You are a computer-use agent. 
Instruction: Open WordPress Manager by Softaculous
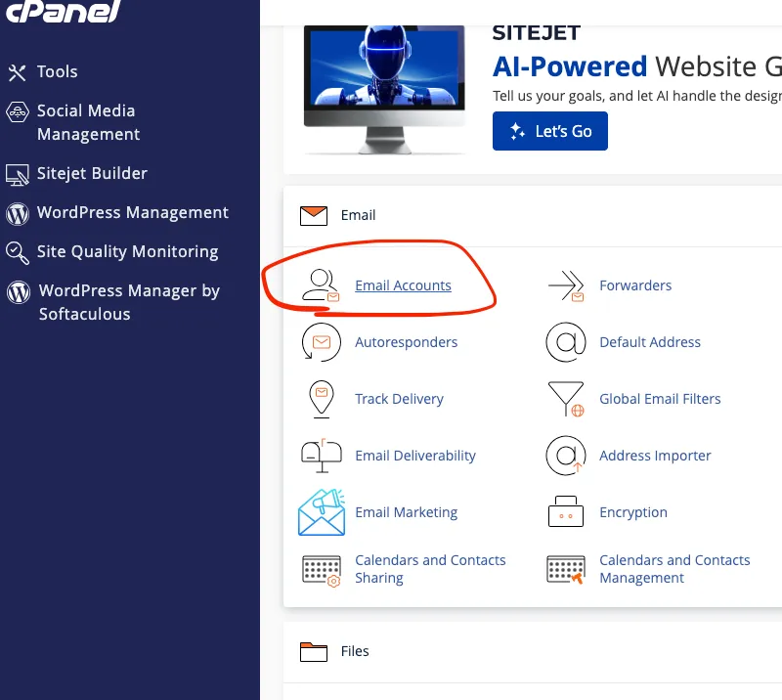[130, 302]
